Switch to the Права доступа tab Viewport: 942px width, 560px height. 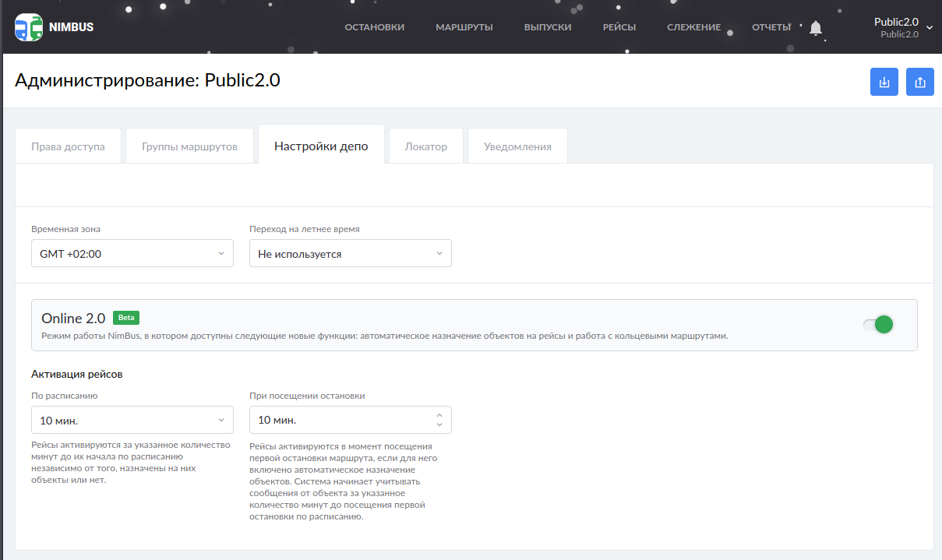[x=68, y=146]
